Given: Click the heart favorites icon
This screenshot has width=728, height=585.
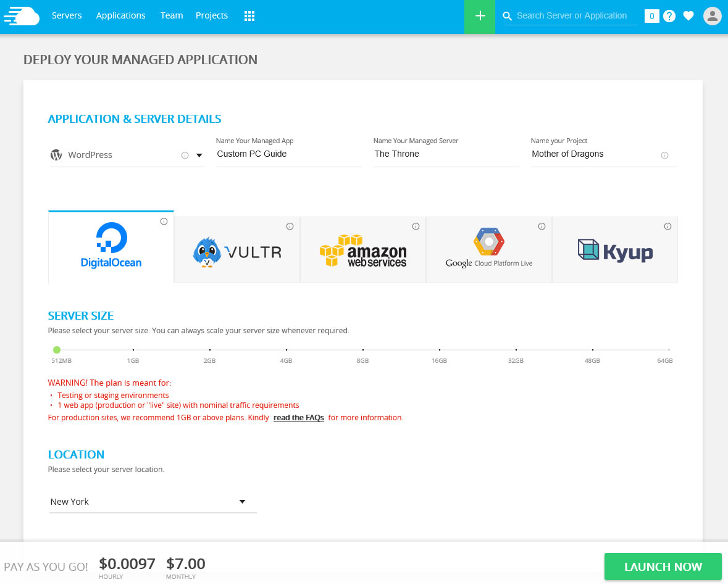Looking at the screenshot, I should pyautogui.click(x=688, y=16).
